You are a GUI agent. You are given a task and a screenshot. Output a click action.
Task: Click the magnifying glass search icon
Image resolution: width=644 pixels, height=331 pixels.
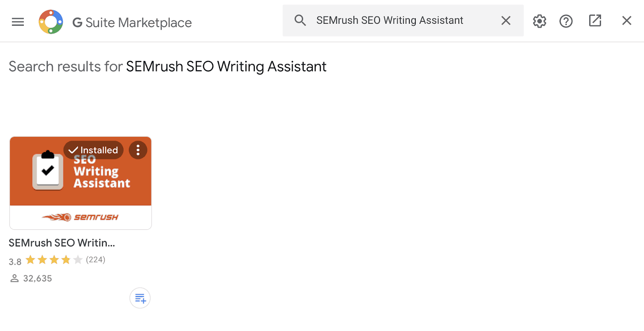click(x=300, y=20)
